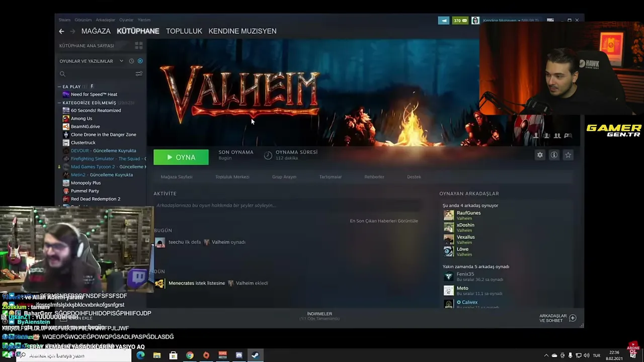Open the Yardım menu

click(144, 20)
